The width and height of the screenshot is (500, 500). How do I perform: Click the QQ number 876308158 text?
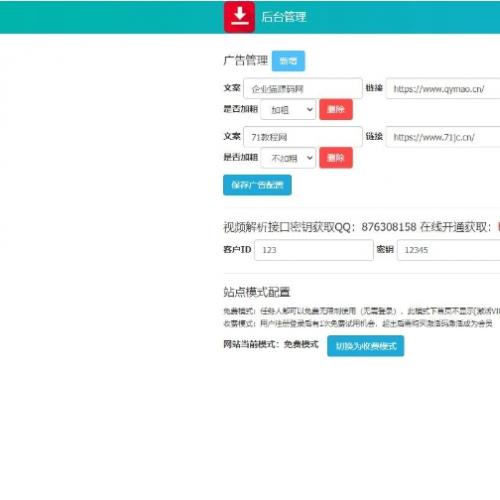pyautogui.click(x=389, y=227)
